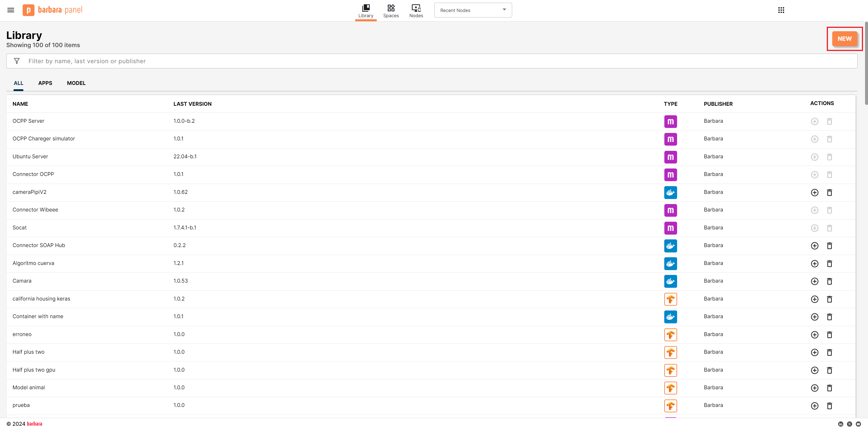Switch to the APPS tab
The width and height of the screenshot is (868, 428).
[45, 83]
